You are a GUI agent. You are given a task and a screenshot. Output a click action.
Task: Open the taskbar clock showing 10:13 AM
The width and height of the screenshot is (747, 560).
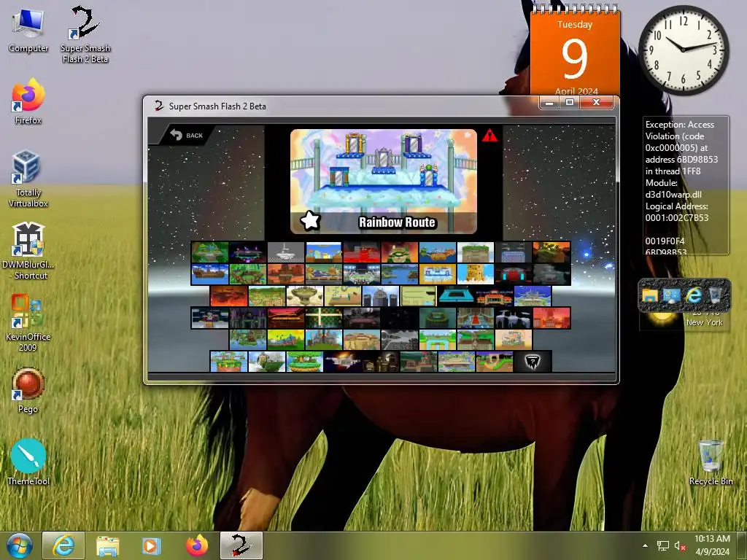click(712, 545)
